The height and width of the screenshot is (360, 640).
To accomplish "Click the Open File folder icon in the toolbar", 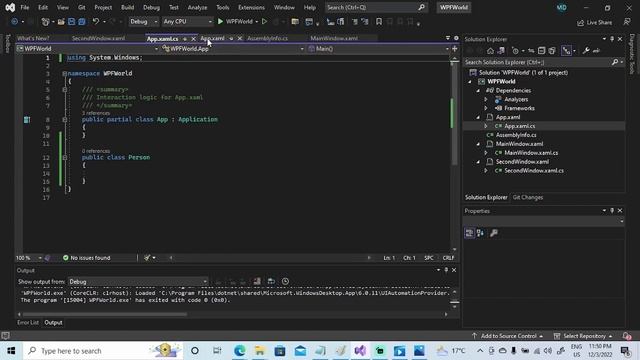I will [61, 22].
